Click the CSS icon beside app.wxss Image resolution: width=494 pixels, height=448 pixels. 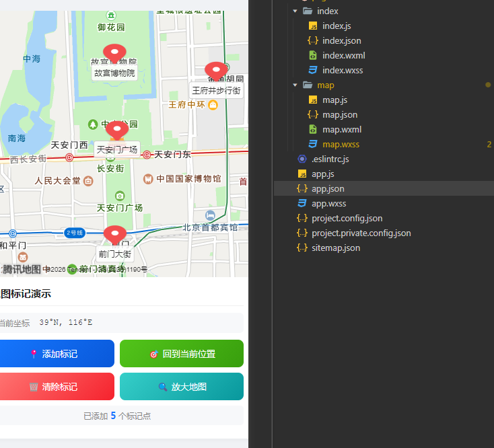click(302, 203)
